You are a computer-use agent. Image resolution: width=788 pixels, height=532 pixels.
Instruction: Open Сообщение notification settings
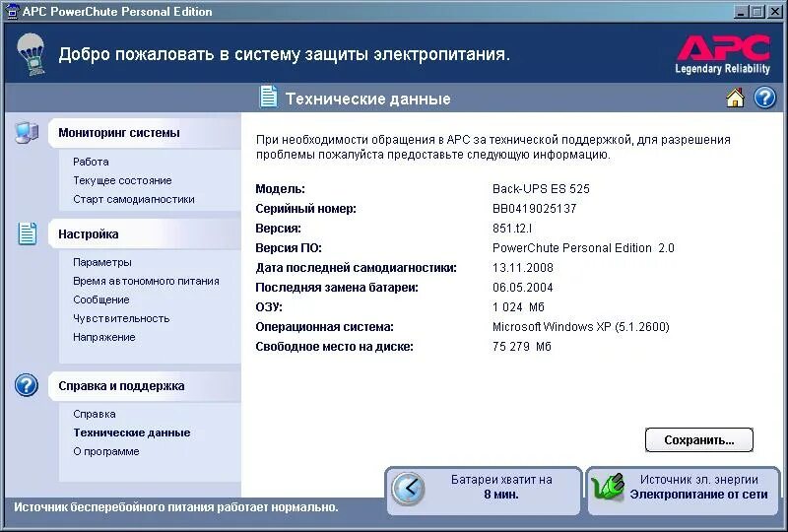[101, 299]
